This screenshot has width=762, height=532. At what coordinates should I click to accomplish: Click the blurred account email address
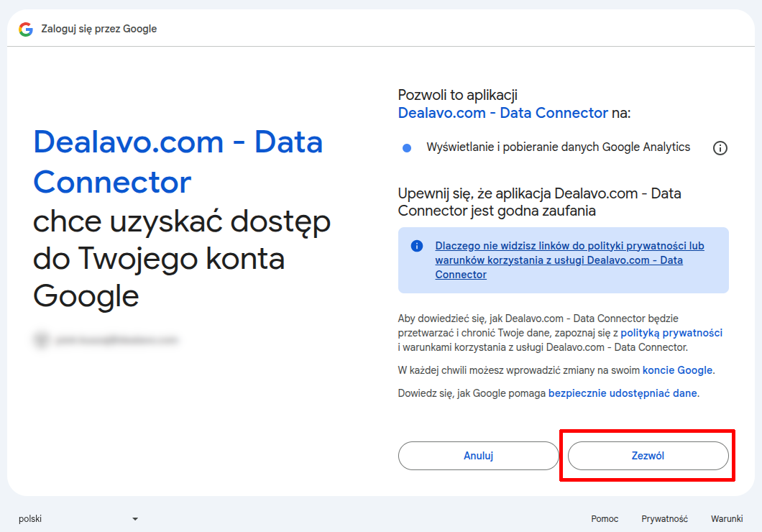116,339
